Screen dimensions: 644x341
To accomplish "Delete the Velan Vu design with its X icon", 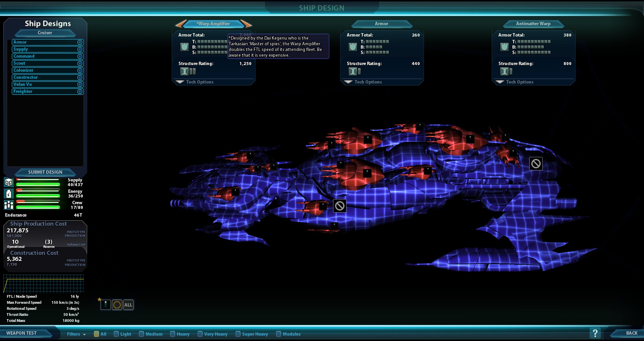I will tap(80, 84).
